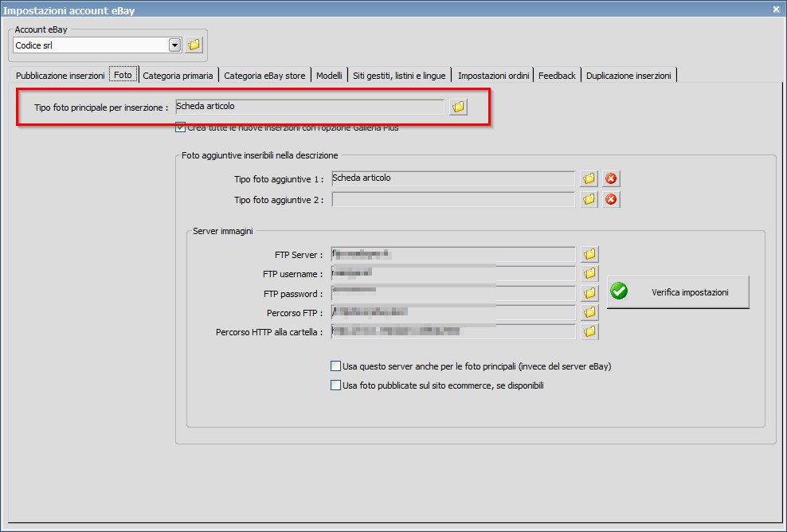Click the FTP password input field
Image resolution: width=787 pixels, height=532 pixels.
pyautogui.click(x=453, y=293)
